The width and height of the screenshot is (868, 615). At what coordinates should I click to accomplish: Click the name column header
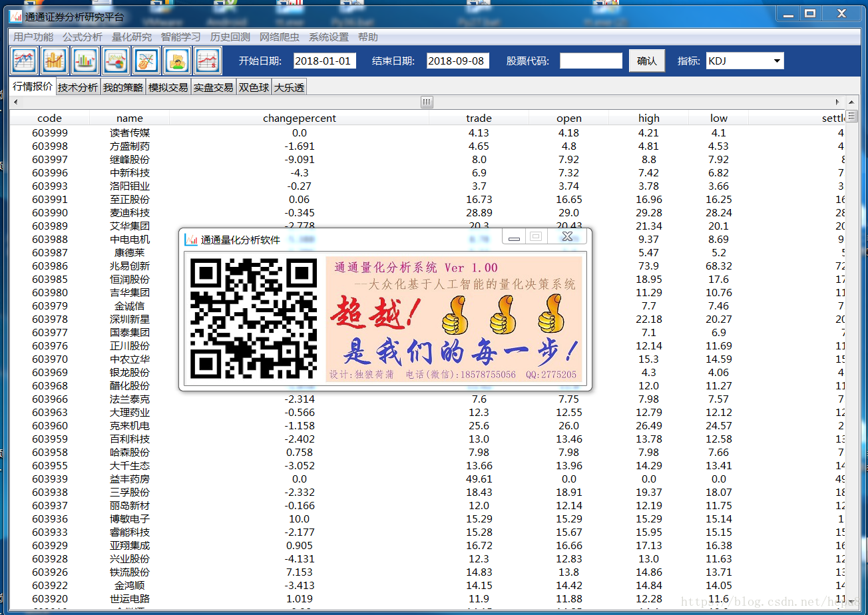pyautogui.click(x=130, y=118)
